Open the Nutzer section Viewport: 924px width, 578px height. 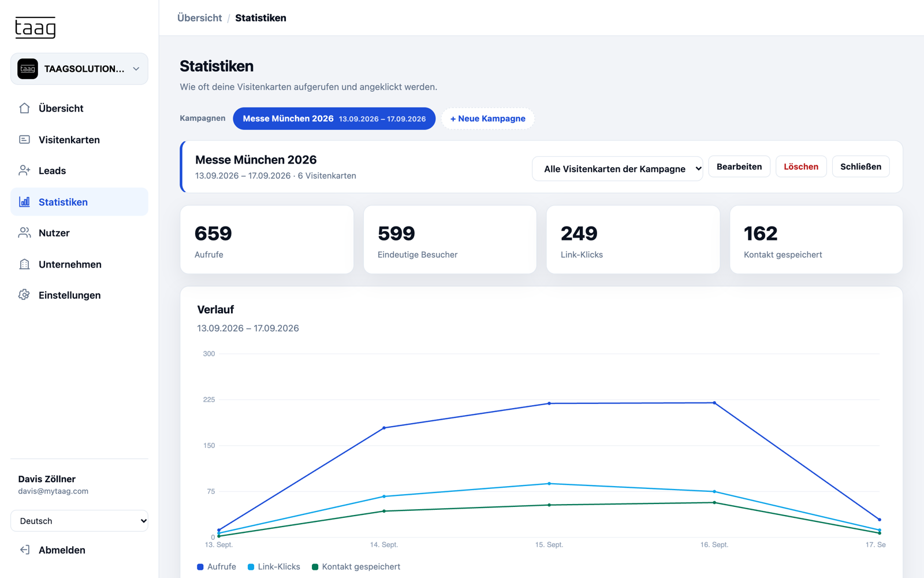click(79, 233)
